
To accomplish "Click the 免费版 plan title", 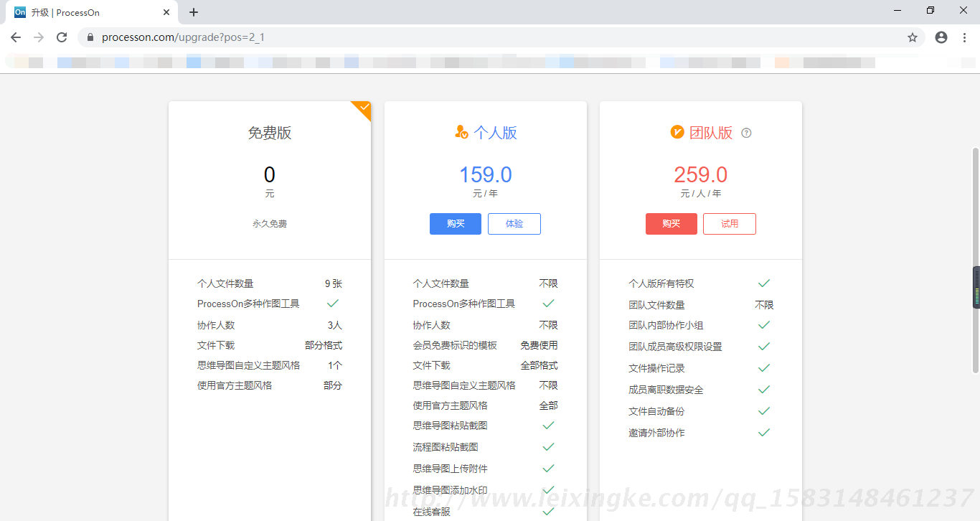I will 270,133.
